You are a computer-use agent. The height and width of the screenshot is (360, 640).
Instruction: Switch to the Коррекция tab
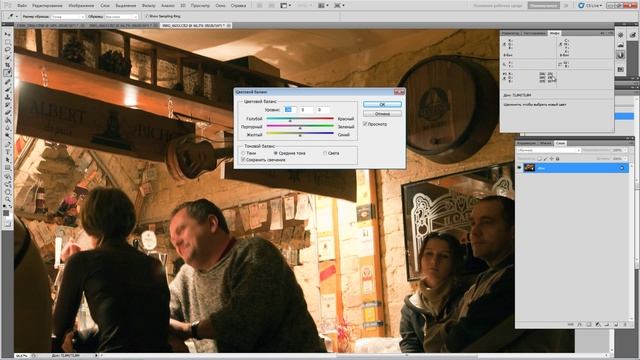click(527, 143)
